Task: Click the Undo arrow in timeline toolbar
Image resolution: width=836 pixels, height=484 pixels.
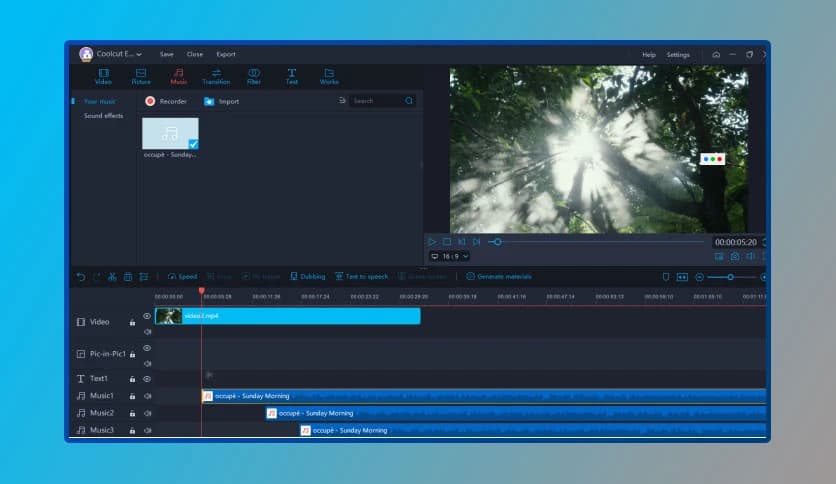Action: click(81, 277)
